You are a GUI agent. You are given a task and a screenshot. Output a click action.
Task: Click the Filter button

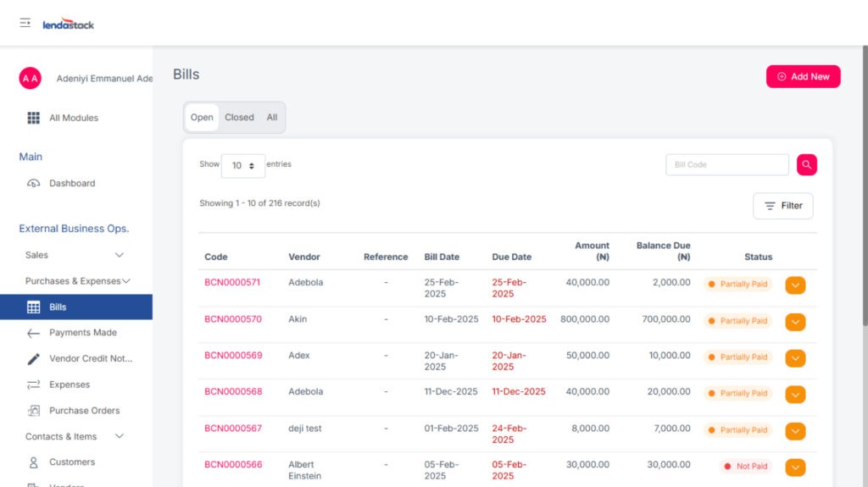coord(782,206)
